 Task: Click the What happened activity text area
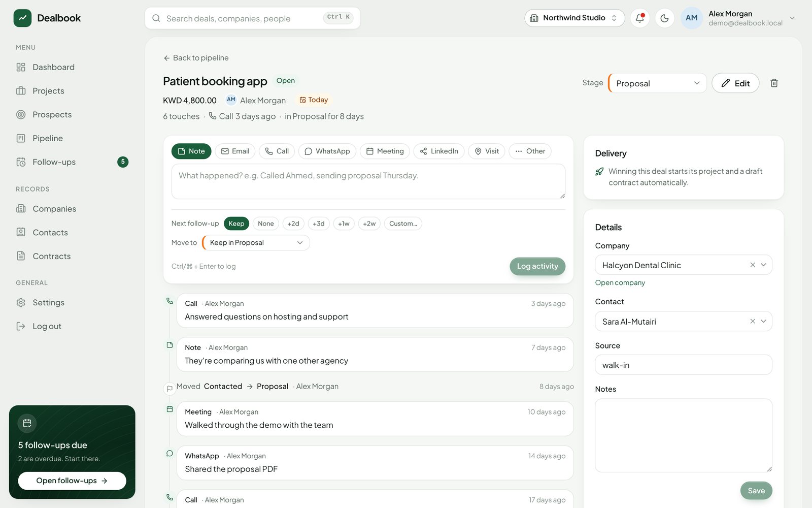click(368, 181)
